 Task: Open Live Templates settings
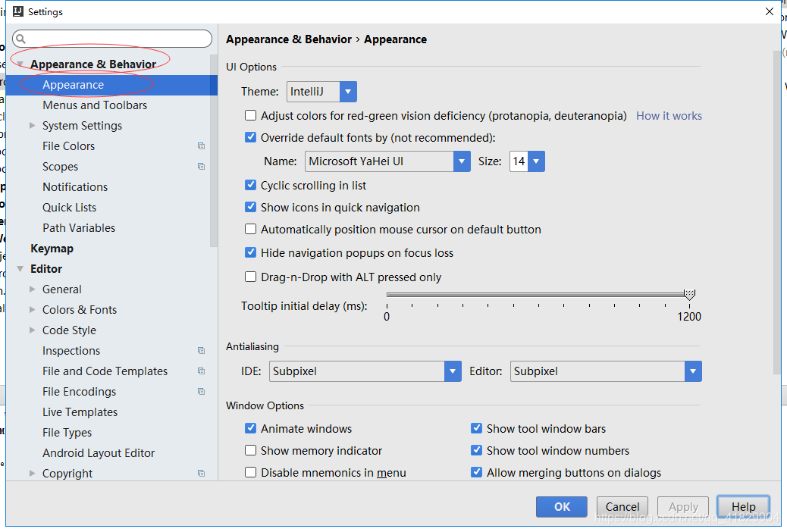pyautogui.click(x=80, y=412)
